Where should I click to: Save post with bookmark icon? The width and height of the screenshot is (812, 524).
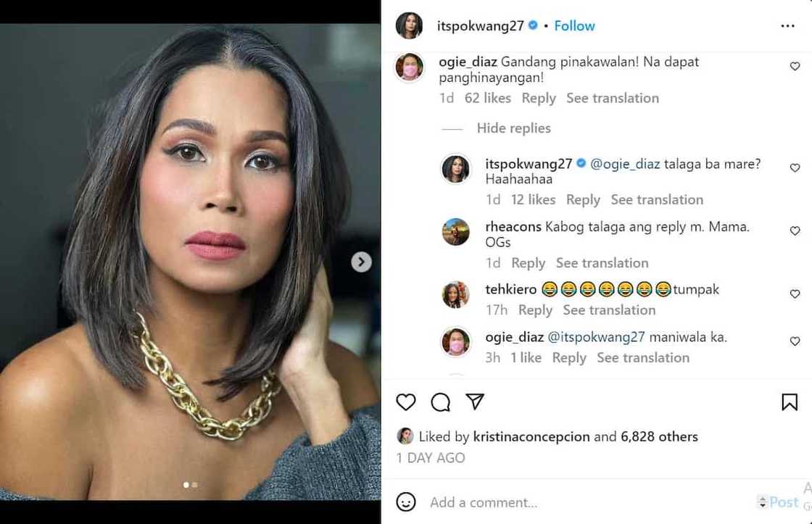pyautogui.click(x=790, y=402)
